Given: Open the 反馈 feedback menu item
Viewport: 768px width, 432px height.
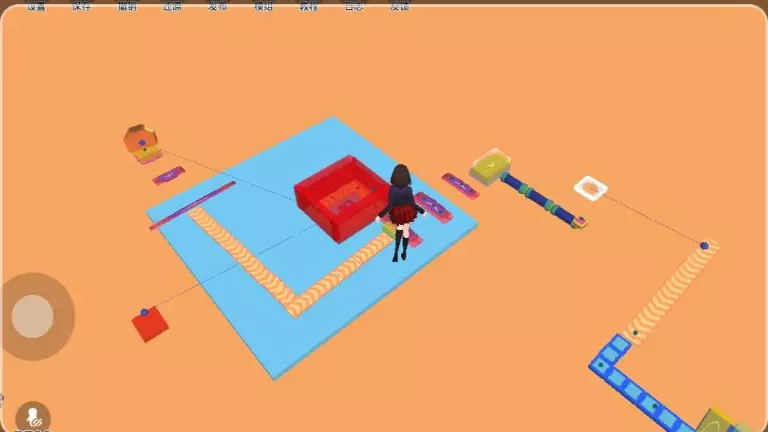Looking at the screenshot, I should (x=400, y=6).
